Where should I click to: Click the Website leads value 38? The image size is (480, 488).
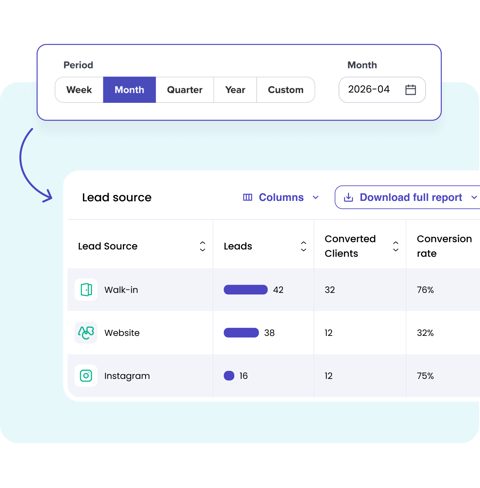click(269, 333)
